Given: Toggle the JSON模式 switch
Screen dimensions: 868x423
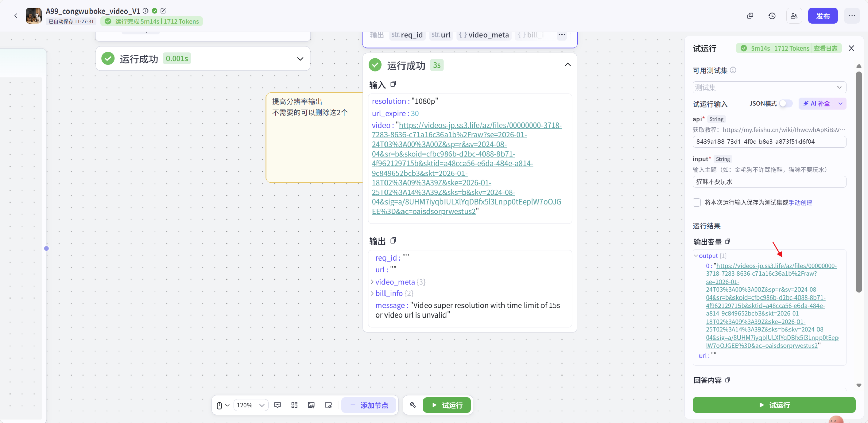Looking at the screenshot, I should [x=785, y=103].
